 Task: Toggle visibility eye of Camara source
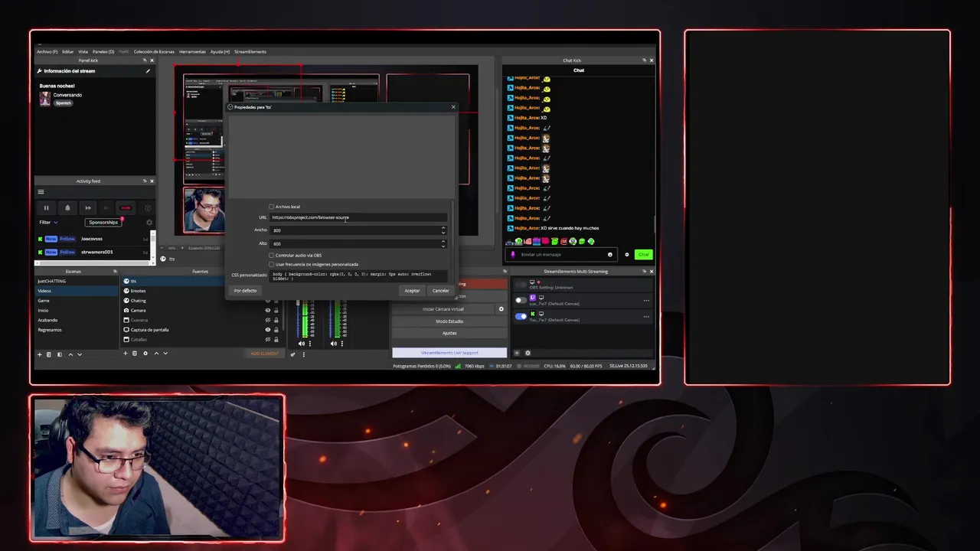pyautogui.click(x=268, y=310)
